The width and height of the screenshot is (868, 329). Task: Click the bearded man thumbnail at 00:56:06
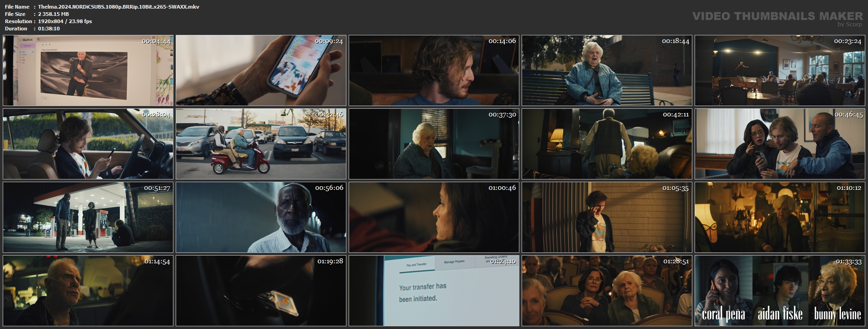(261, 218)
